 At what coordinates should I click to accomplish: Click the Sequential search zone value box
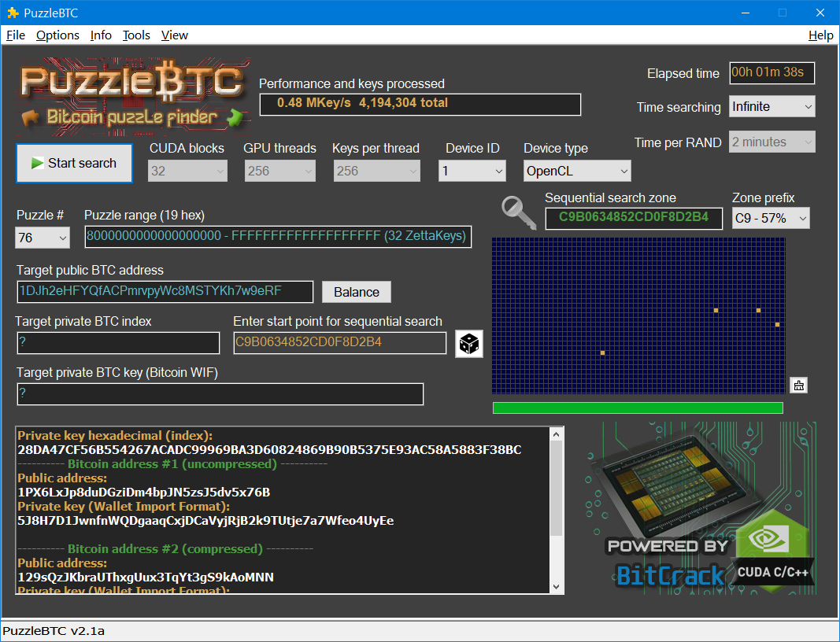pos(634,218)
